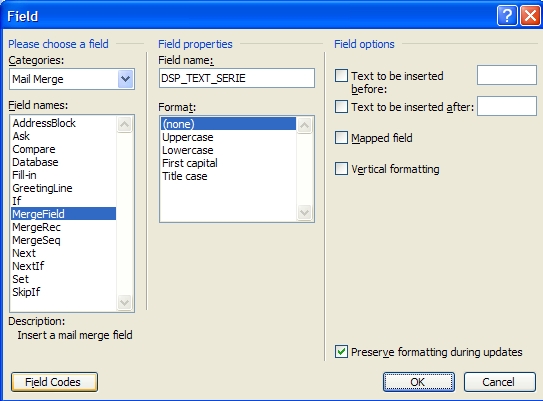Toggle the Mapped field checkbox
The width and height of the screenshot is (543, 401).
point(341,137)
